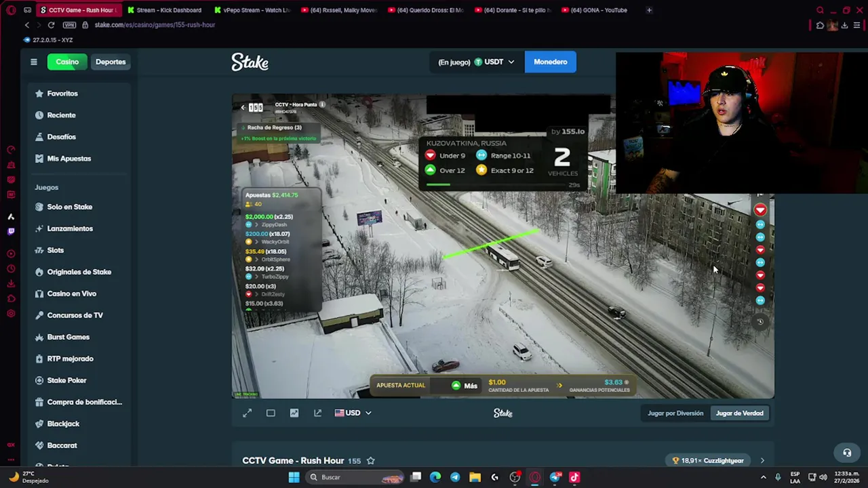Select Jugar de Verdad mode
Screen dimensions: 868x488
(739, 413)
